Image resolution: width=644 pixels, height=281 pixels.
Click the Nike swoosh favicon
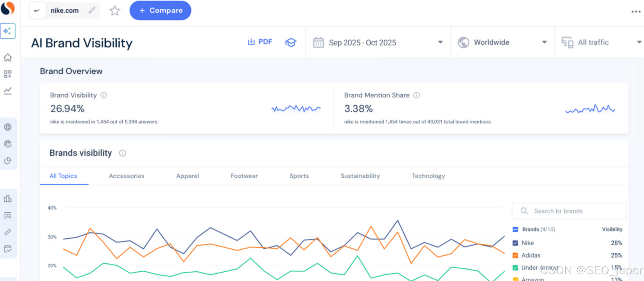(37, 11)
